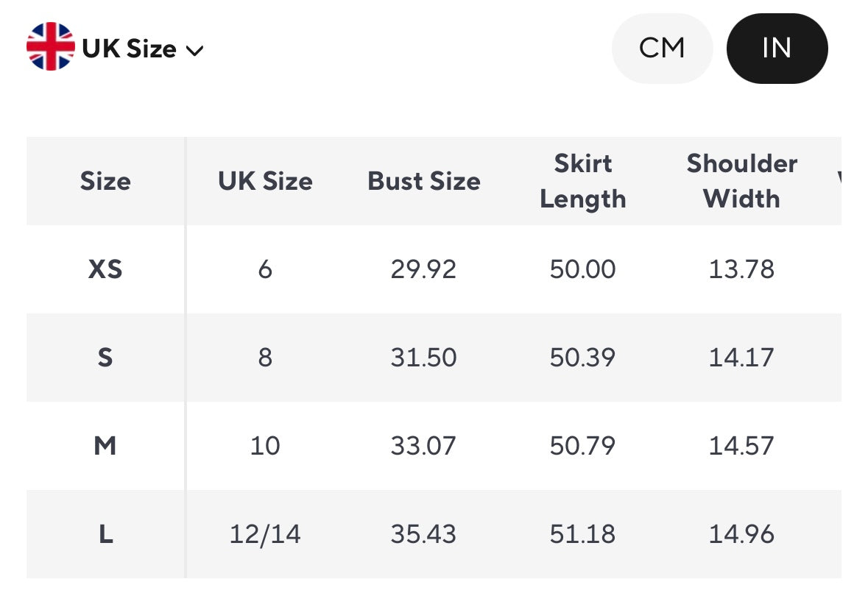Click the Bust Size column header
This screenshot has height=593, width=868.
(x=424, y=181)
